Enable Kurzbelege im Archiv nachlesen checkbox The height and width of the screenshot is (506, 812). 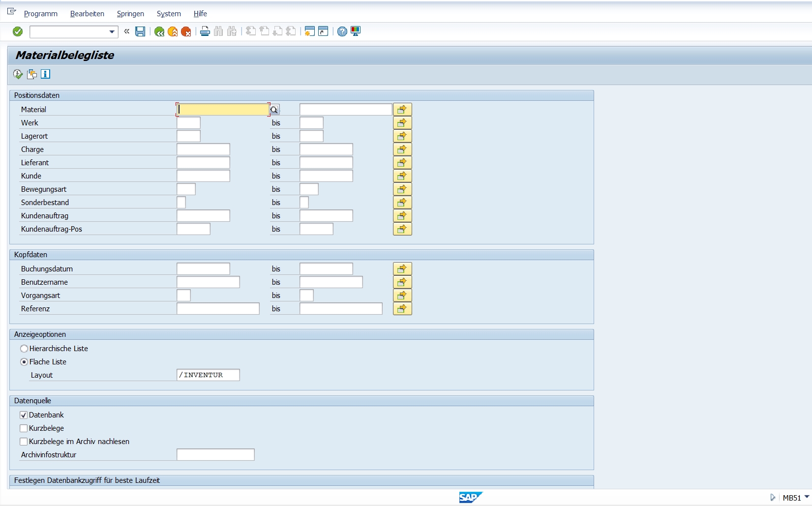24,442
